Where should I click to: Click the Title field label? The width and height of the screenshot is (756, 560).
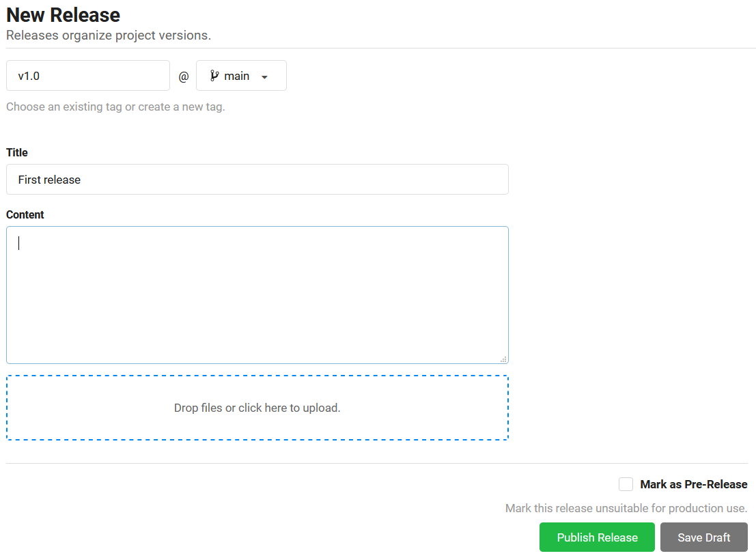click(x=17, y=152)
